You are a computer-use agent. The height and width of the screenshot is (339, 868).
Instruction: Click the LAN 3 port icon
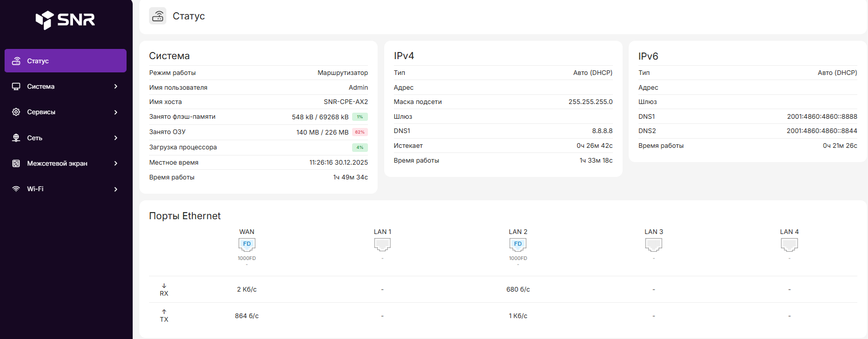click(654, 245)
